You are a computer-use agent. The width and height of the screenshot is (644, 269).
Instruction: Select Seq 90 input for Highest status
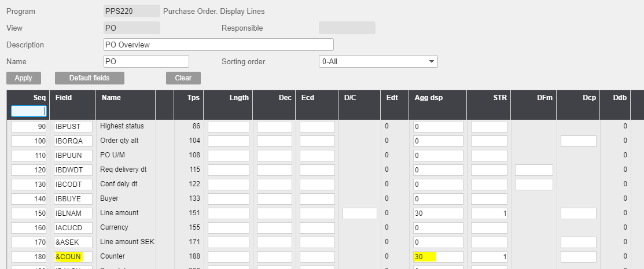[28, 126]
